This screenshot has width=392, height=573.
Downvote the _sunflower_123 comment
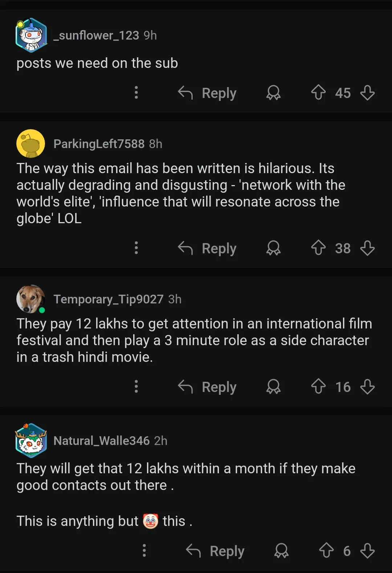point(367,93)
